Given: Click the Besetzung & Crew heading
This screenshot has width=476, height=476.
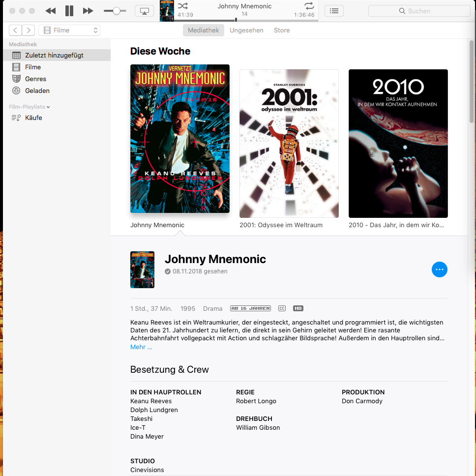Looking at the screenshot, I should tap(169, 369).
